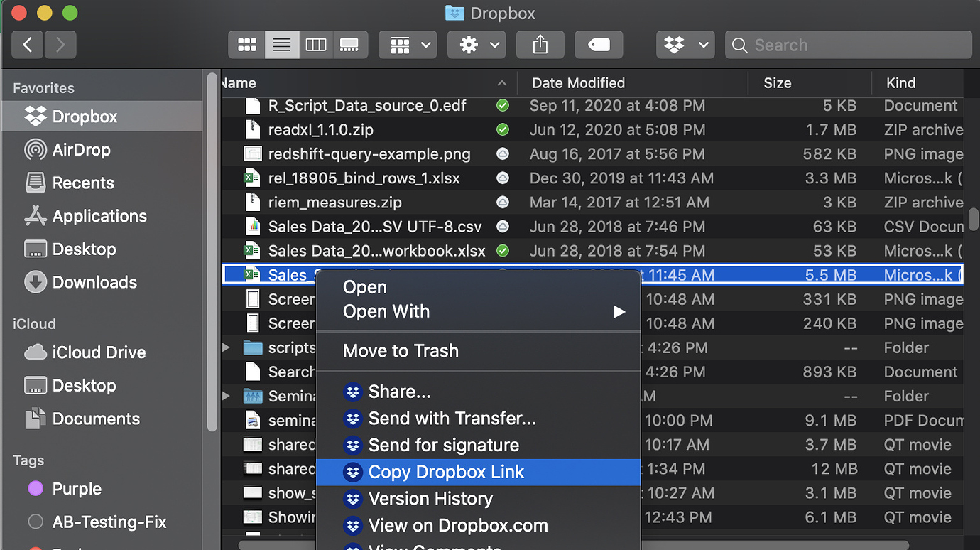The image size is (980, 550).
Task: Click riem_measures.zip cloud status icon
Action: [503, 203]
